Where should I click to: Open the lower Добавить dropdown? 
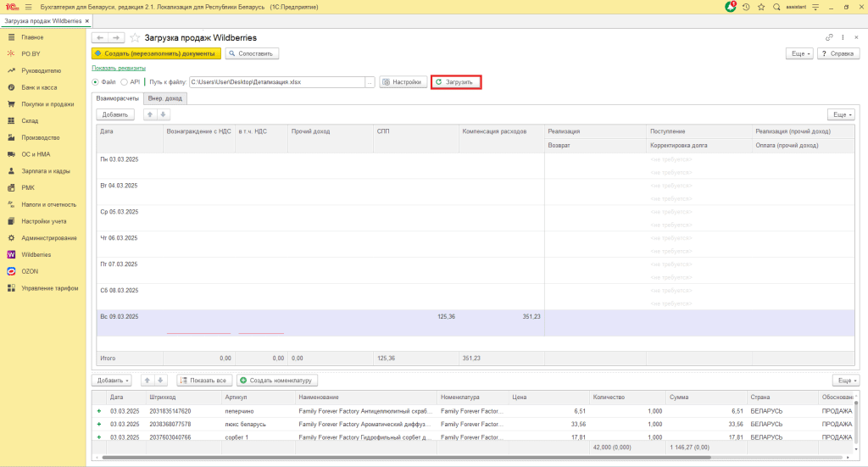pos(110,381)
